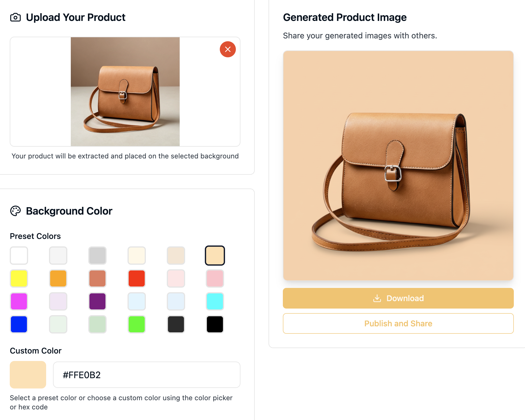This screenshot has height=420, width=525.
Task: Select the currently highlighted peach preset color
Action: 215,255
